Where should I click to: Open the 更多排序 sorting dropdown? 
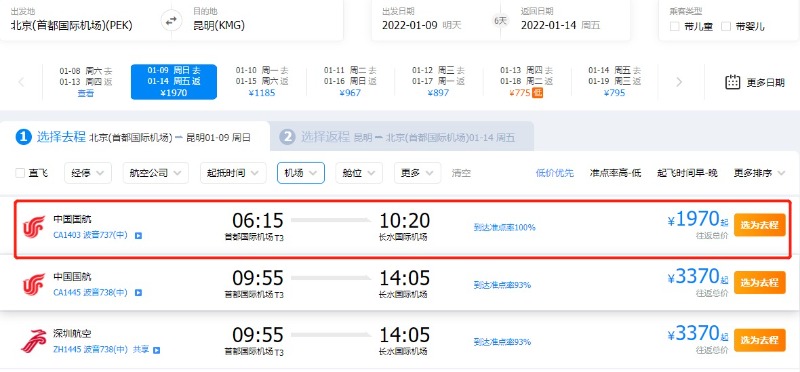tap(759, 173)
